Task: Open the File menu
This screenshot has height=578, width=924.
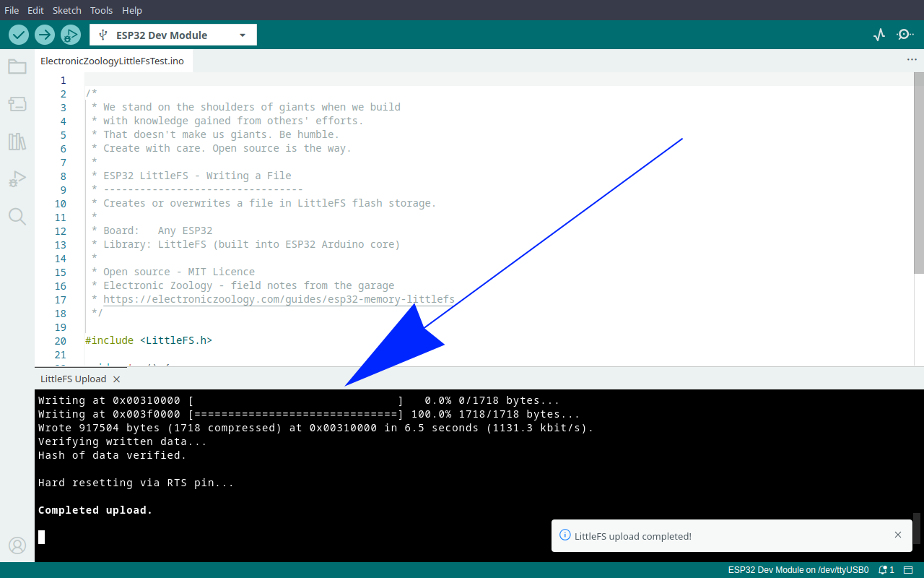Action: point(12,10)
